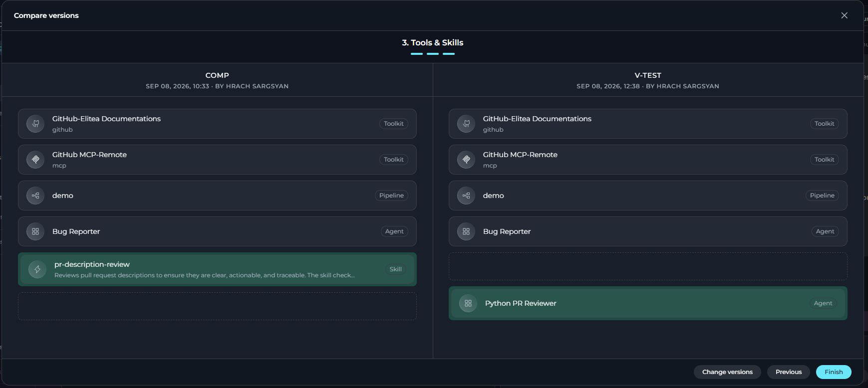Click Toolkit badge on COMP GitHub MCP-Remote
868x388 pixels.
pyautogui.click(x=394, y=160)
